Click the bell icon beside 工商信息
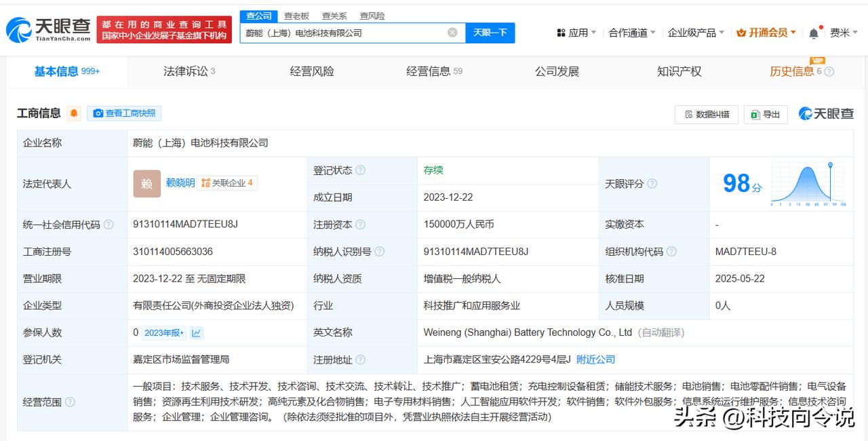This screenshot has width=868, height=441. pos(74,113)
